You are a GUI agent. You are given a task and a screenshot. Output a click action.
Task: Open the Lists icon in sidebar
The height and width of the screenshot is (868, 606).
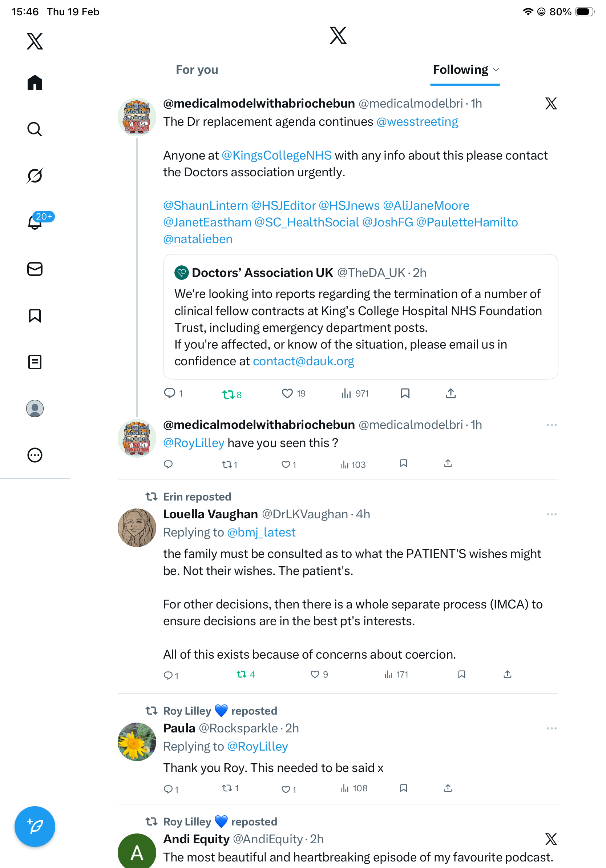[35, 362]
